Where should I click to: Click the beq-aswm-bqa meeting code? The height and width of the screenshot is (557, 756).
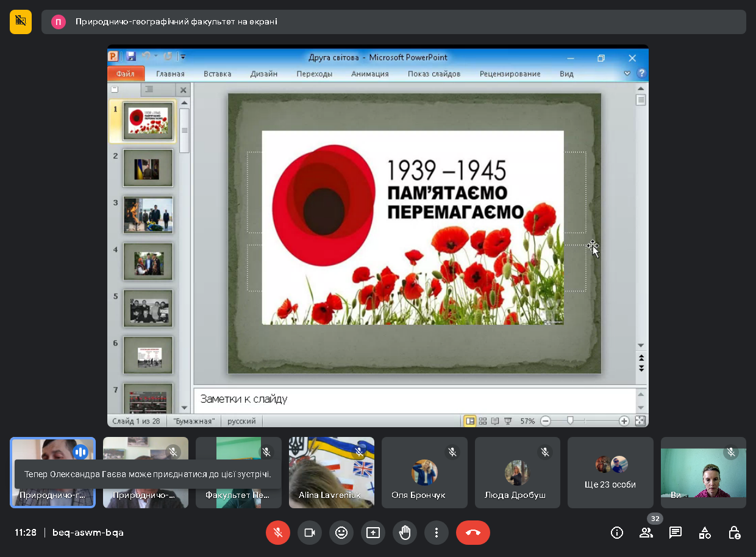coord(88,533)
